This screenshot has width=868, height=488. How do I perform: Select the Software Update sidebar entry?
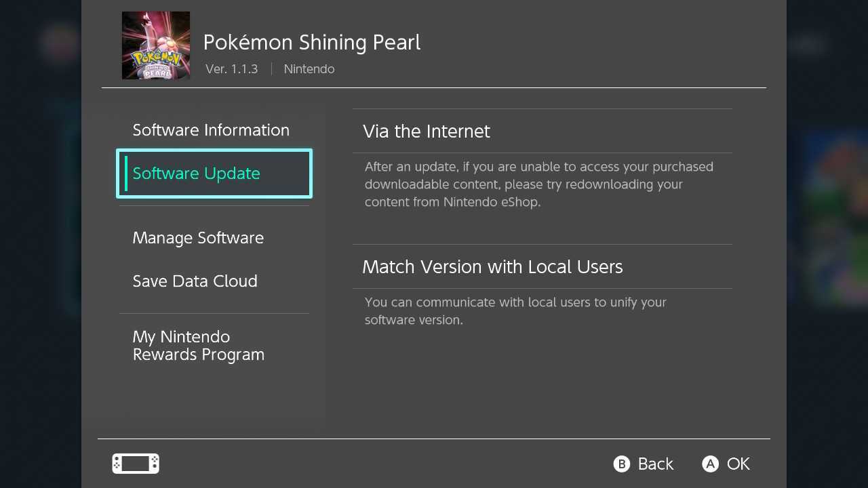point(196,174)
